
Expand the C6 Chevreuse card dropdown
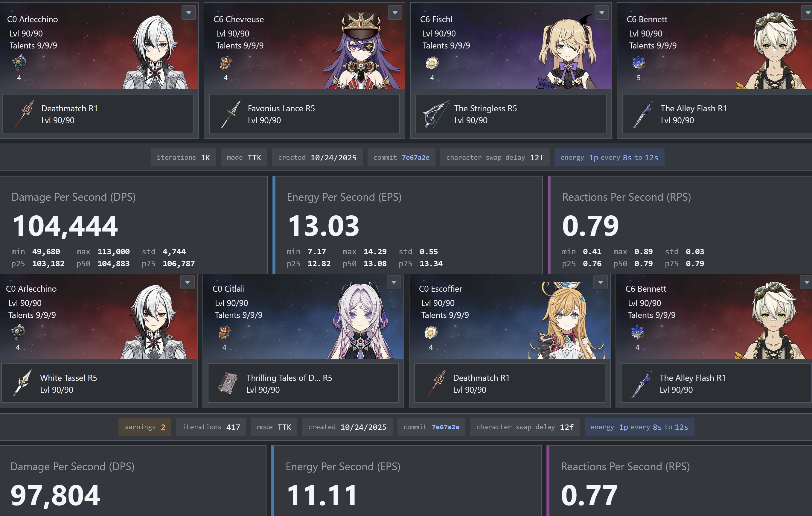tap(395, 13)
